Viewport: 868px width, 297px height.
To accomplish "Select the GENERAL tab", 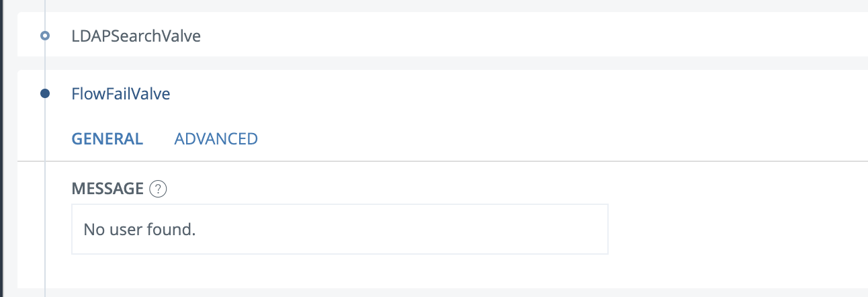I will click(107, 138).
